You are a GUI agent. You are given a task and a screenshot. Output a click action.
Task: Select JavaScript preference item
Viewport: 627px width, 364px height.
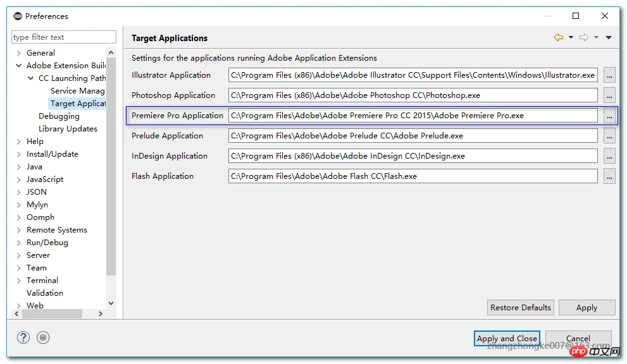coord(45,179)
